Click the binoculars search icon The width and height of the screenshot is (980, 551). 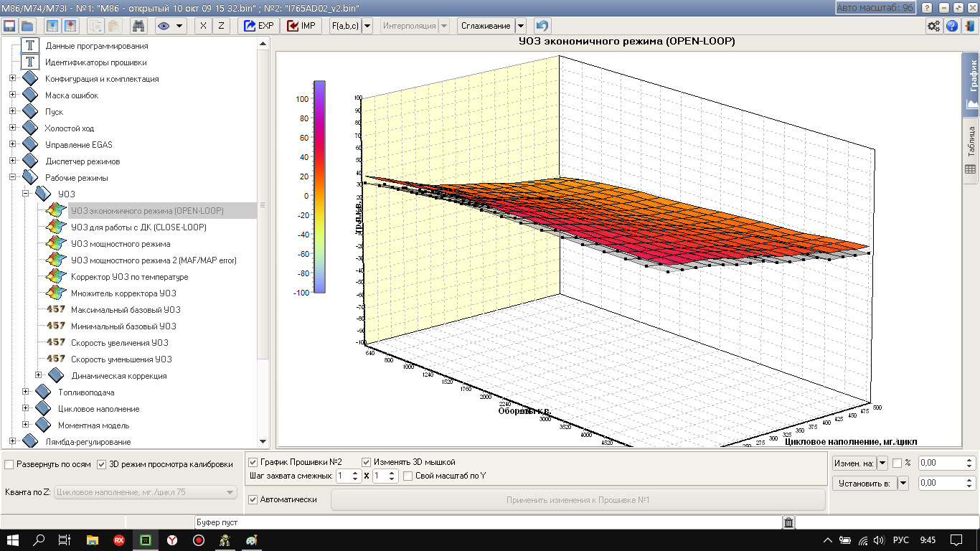coord(139,26)
